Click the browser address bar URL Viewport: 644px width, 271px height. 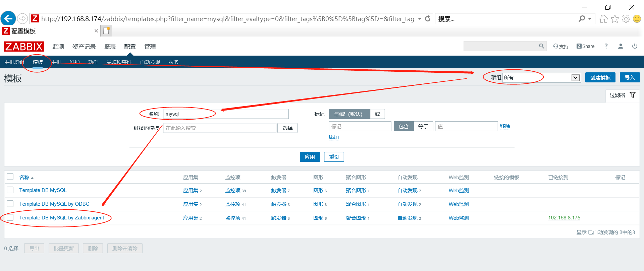click(x=228, y=19)
